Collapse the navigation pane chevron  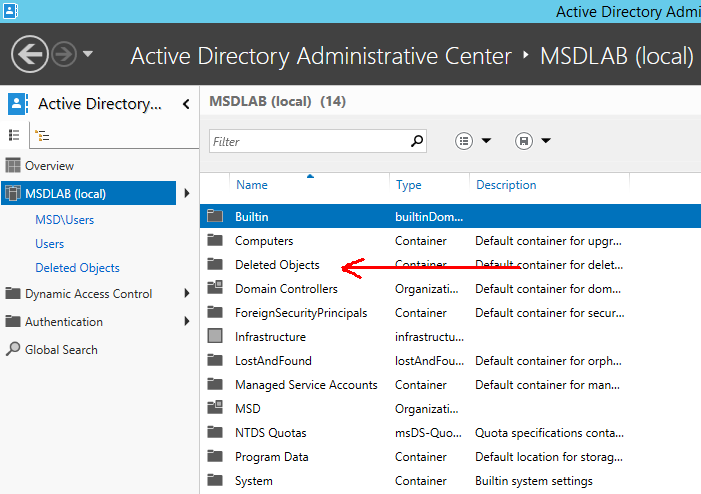point(186,104)
